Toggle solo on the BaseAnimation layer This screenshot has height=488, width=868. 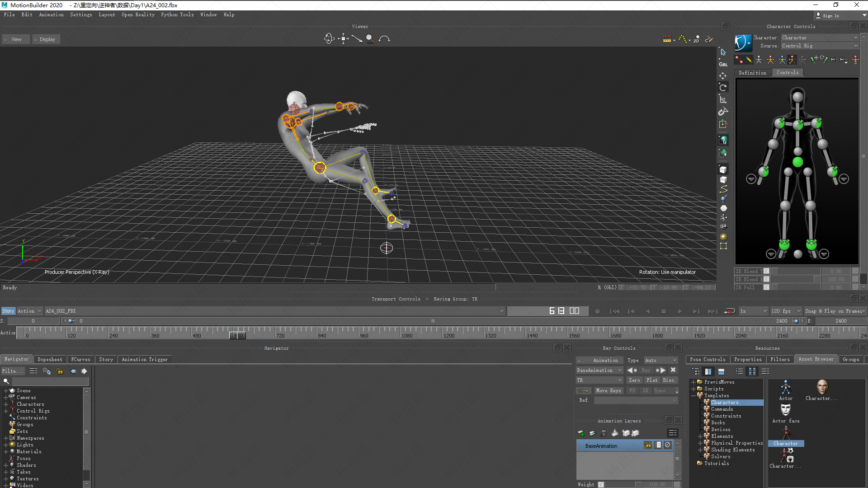tap(658, 445)
